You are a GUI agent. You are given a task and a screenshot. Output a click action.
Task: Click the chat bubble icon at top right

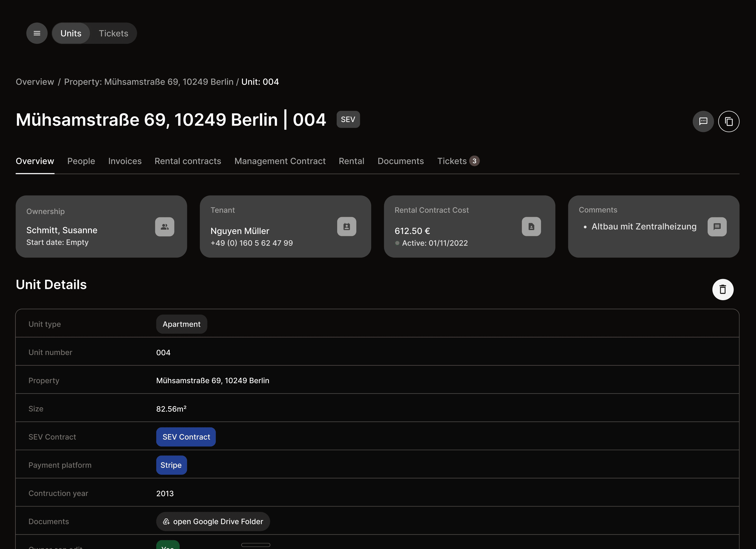tap(703, 121)
